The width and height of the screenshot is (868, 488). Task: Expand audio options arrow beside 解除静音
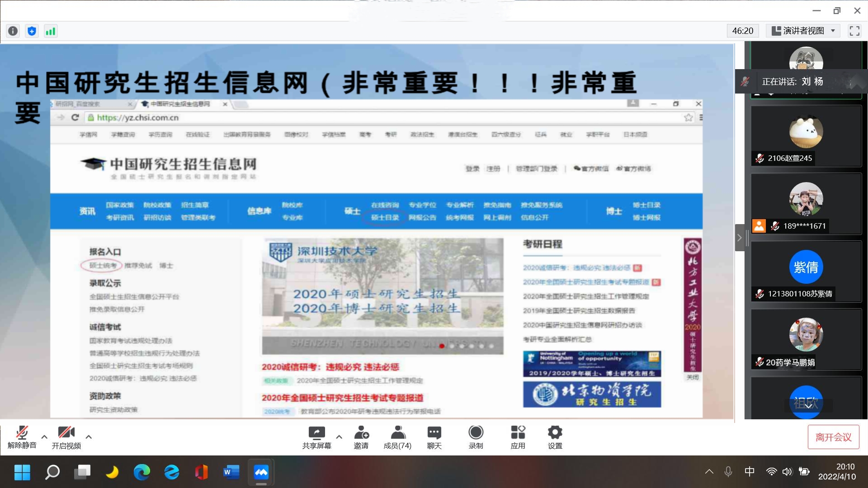pyautogui.click(x=44, y=437)
